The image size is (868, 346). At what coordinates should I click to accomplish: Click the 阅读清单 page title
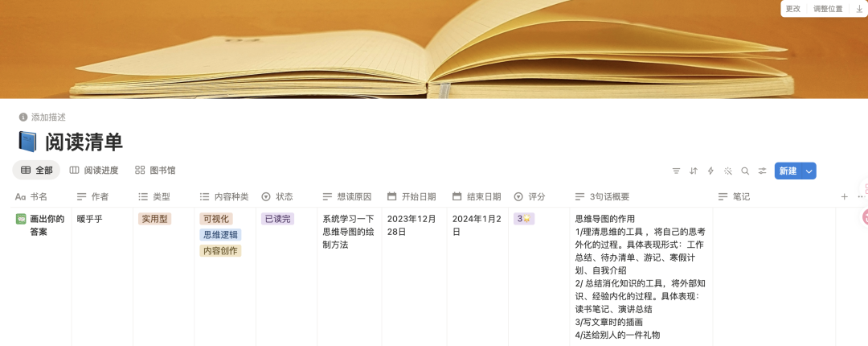coord(84,142)
